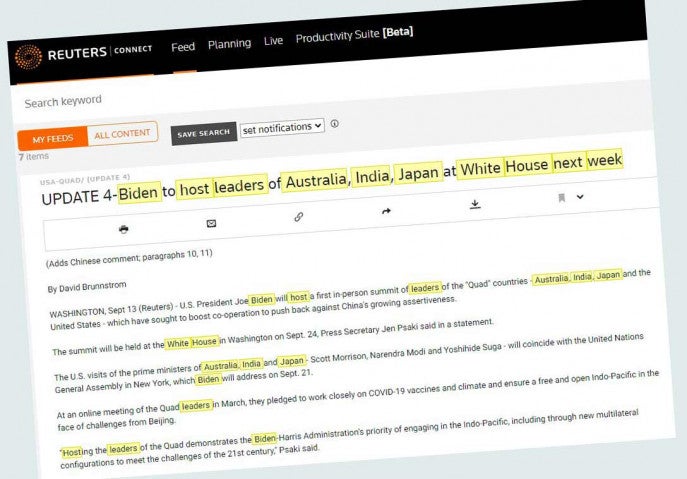Bookmark the article
The height and width of the screenshot is (479, 687).
coord(561,198)
